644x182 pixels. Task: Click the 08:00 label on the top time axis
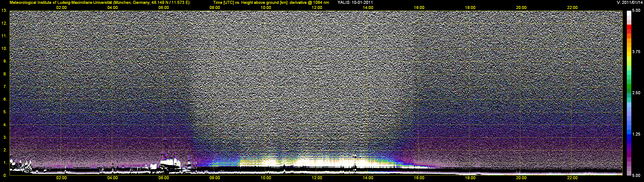[215, 8]
